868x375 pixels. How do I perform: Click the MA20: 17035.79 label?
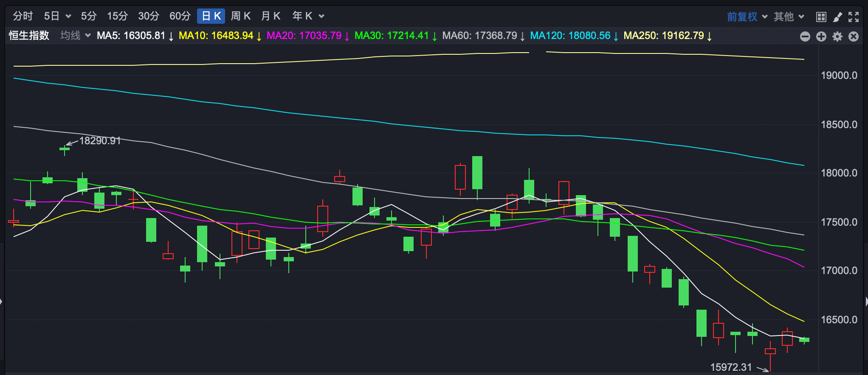coord(308,36)
